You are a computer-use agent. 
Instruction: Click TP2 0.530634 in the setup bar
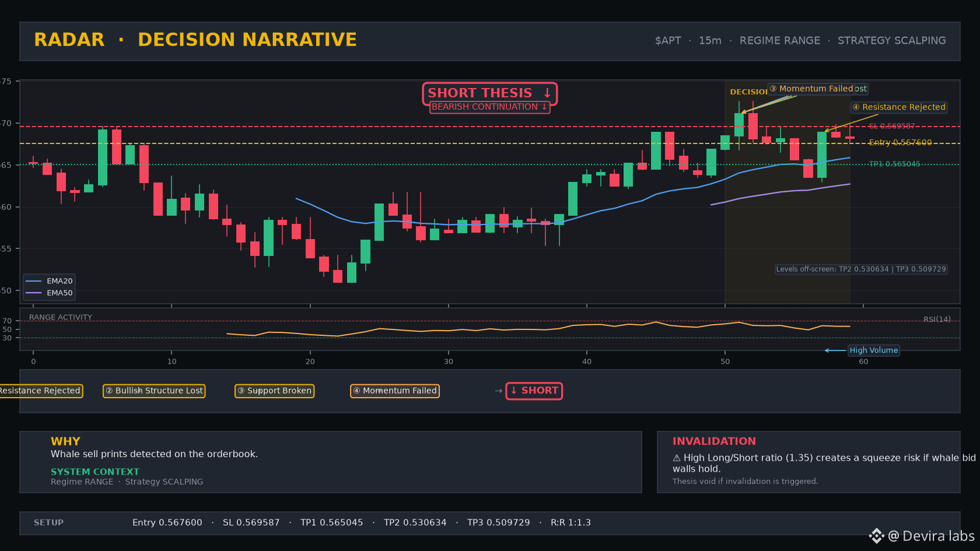(x=415, y=522)
